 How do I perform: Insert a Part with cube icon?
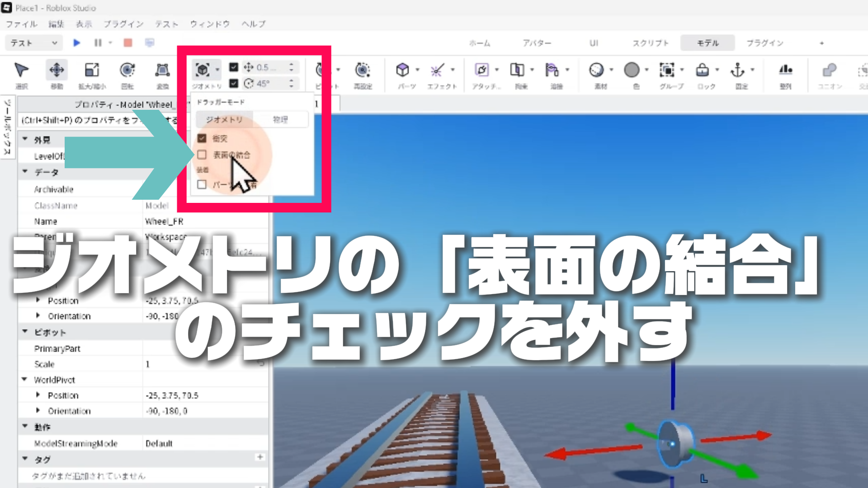(402, 70)
